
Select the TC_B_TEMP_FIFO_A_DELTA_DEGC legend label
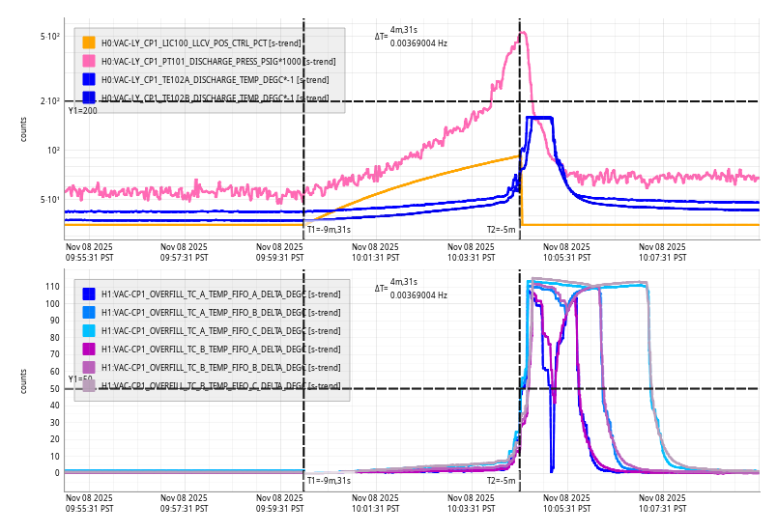pyautogui.click(x=220, y=349)
